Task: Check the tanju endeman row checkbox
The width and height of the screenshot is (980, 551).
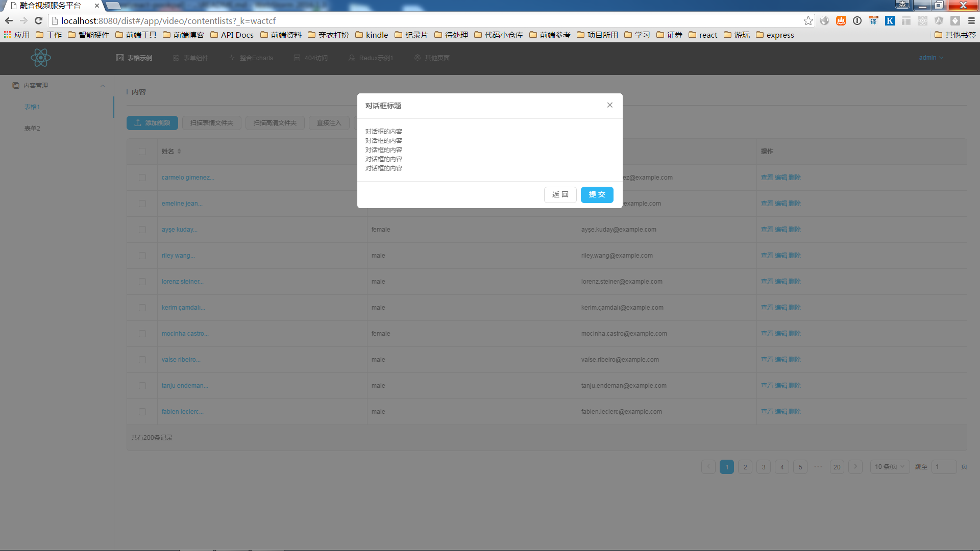Action: coord(142,386)
